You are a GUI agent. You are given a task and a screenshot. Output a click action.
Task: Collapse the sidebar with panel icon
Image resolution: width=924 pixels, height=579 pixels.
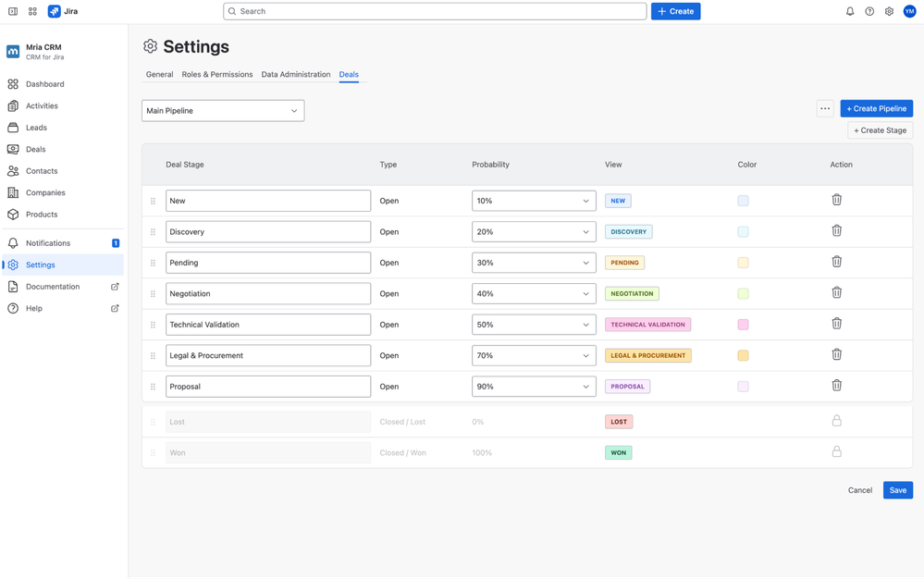point(13,11)
